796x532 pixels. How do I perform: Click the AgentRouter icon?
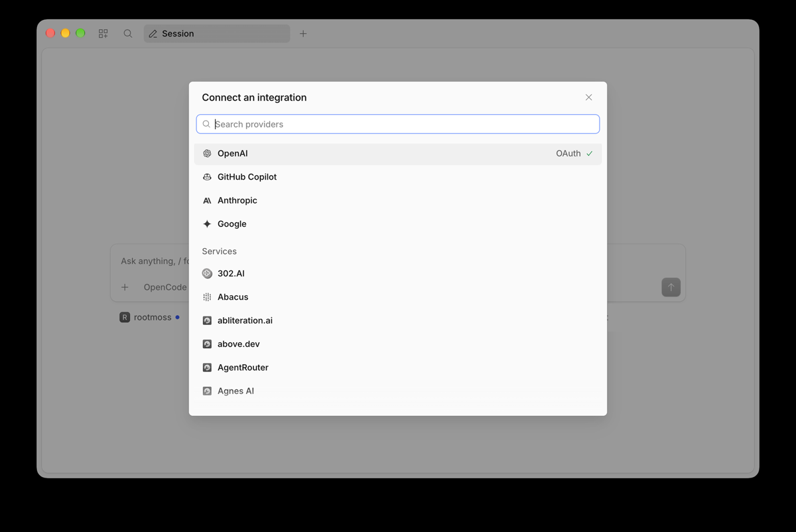(x=207, y=367)
